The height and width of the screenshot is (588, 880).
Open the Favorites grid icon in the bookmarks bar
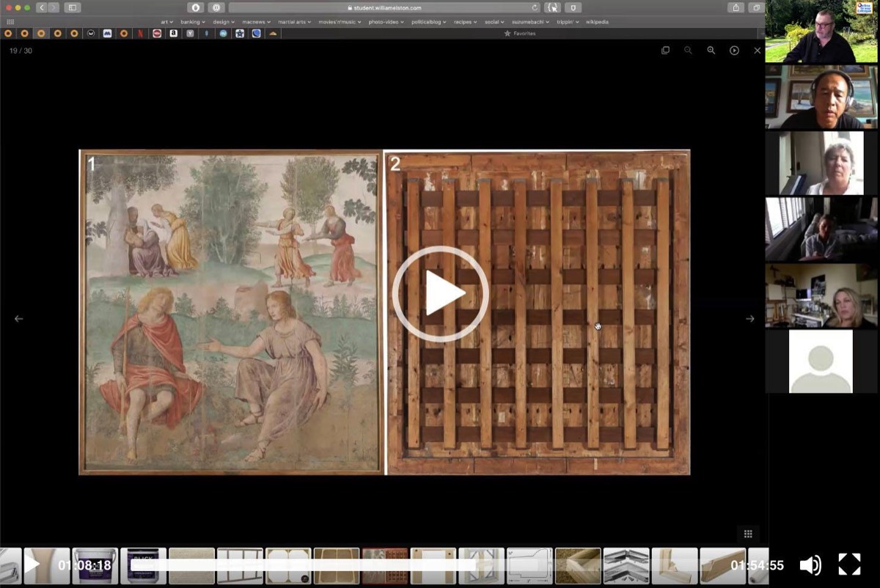click(x=10, y=22)
